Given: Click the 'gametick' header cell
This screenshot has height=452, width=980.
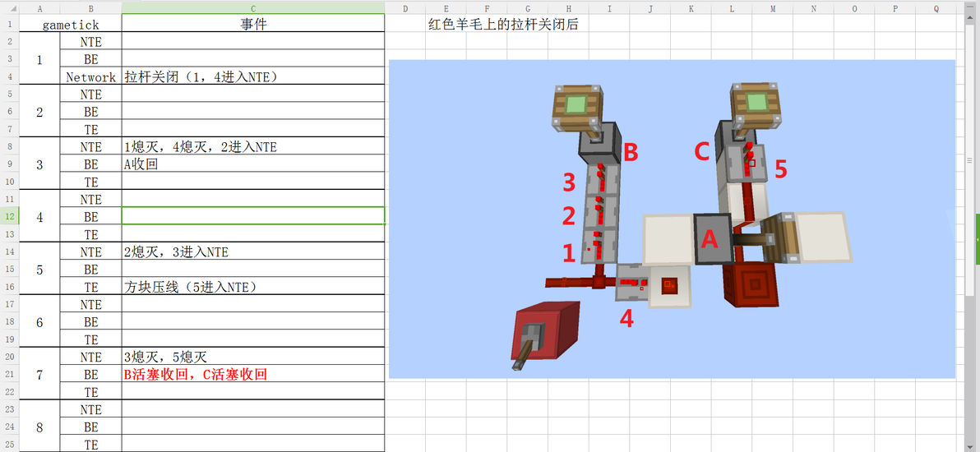Looking at the screenshot, I should click(71, 24).
